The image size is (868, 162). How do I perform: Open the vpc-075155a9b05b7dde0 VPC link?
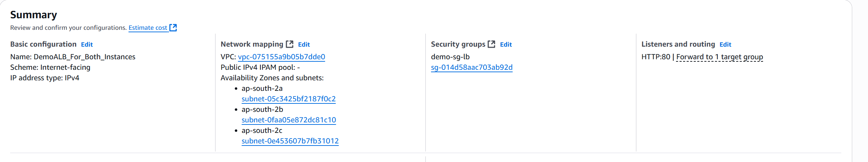pos(281,57)
